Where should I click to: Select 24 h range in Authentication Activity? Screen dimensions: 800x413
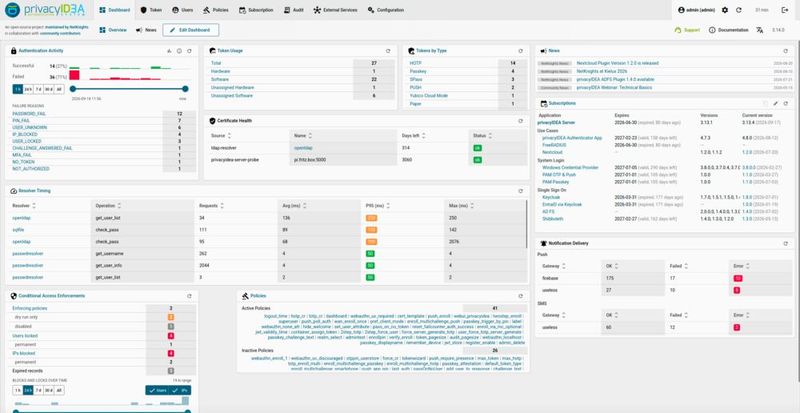[28, 89]
